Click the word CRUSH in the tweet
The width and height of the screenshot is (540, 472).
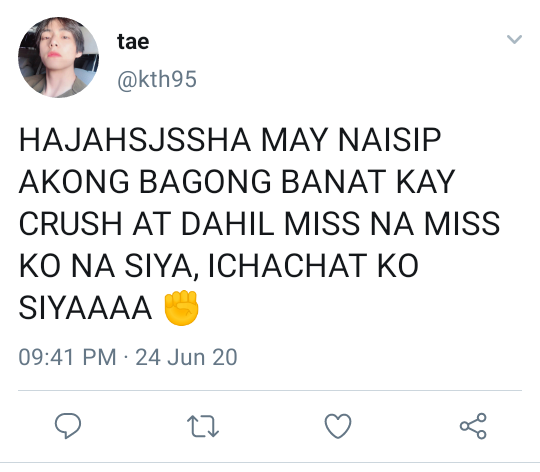(x=71, y=224)
